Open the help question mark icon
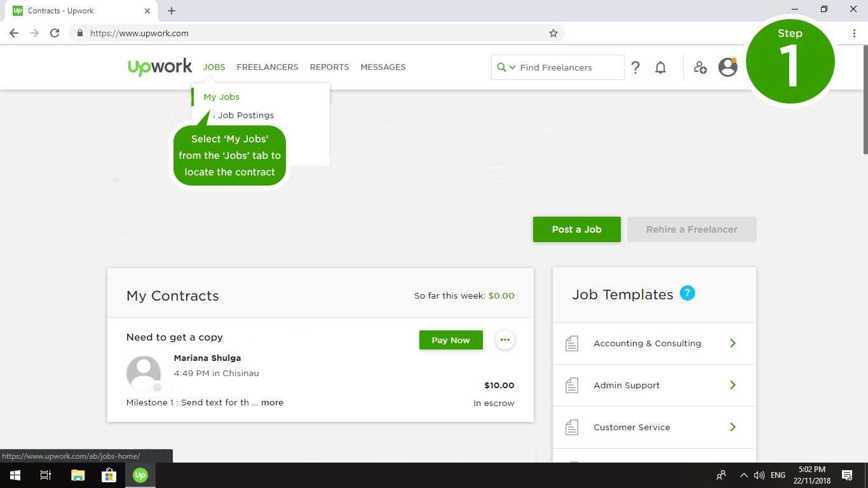This screenshot has width=868, height=488. 635,67
